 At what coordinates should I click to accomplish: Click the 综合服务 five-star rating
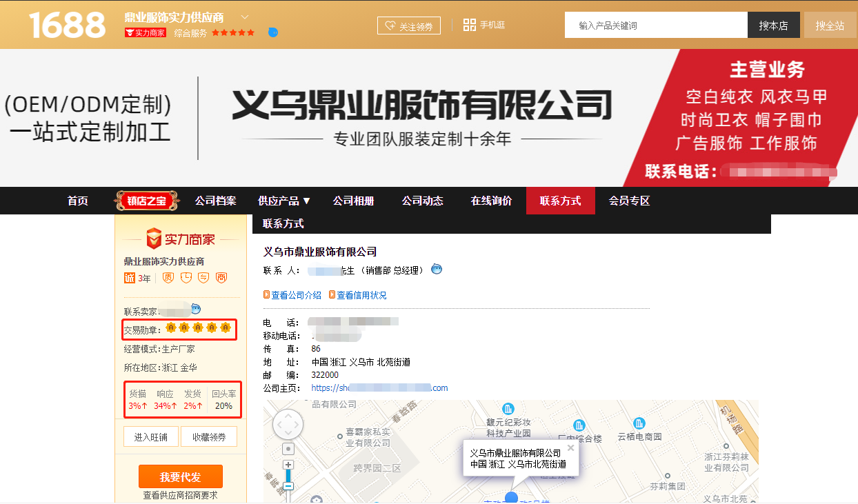233,32
